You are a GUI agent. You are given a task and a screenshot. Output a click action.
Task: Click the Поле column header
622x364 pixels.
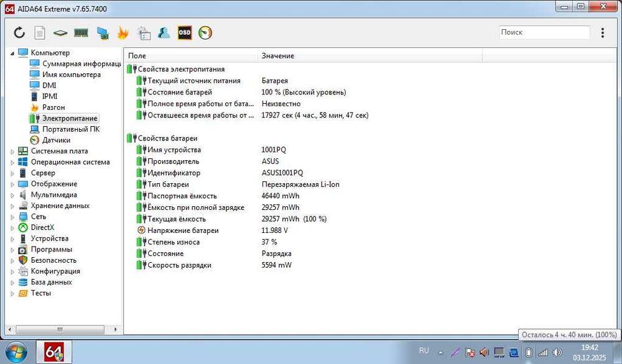coord(191,56)
